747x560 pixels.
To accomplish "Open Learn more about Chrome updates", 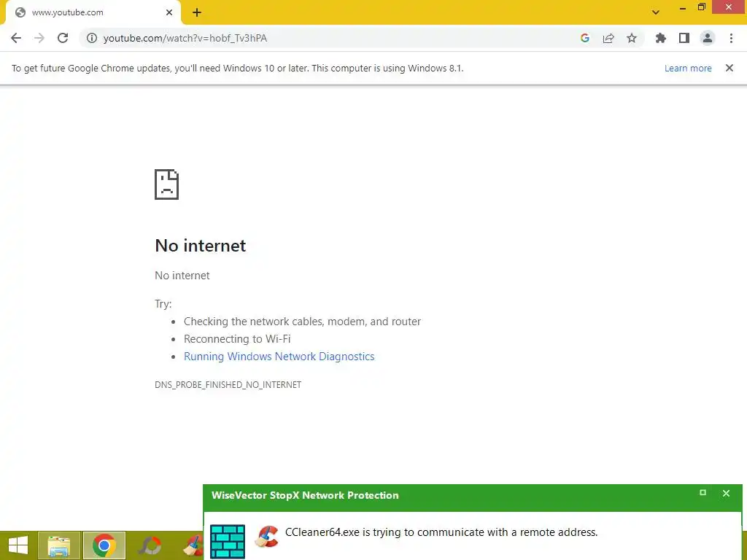I will [688, 68].
